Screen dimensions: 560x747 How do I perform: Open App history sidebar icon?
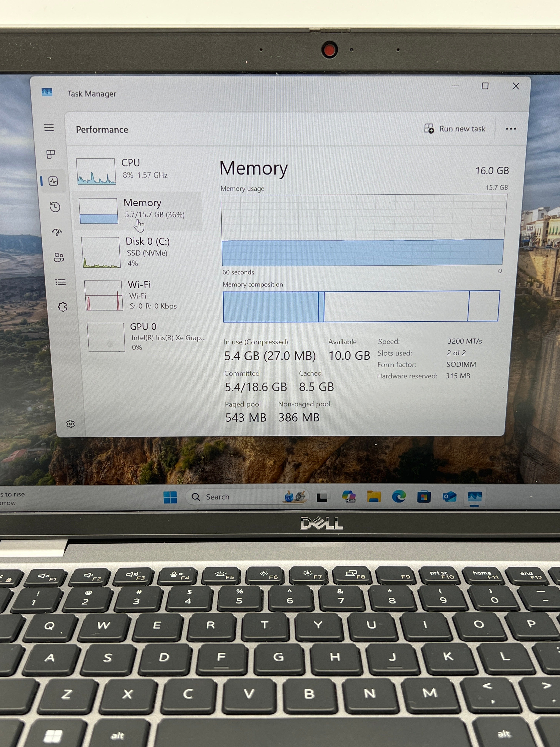click(55, 207)
